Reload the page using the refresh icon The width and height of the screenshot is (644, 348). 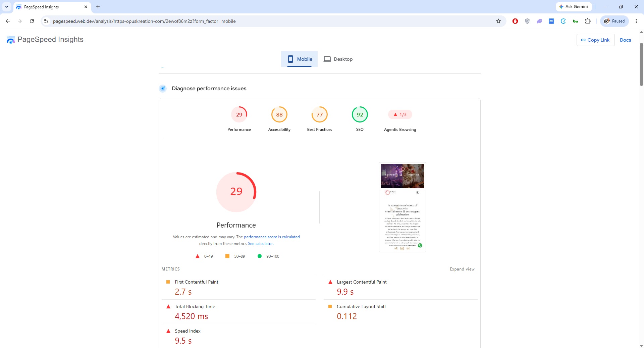(x=32, y=21)
